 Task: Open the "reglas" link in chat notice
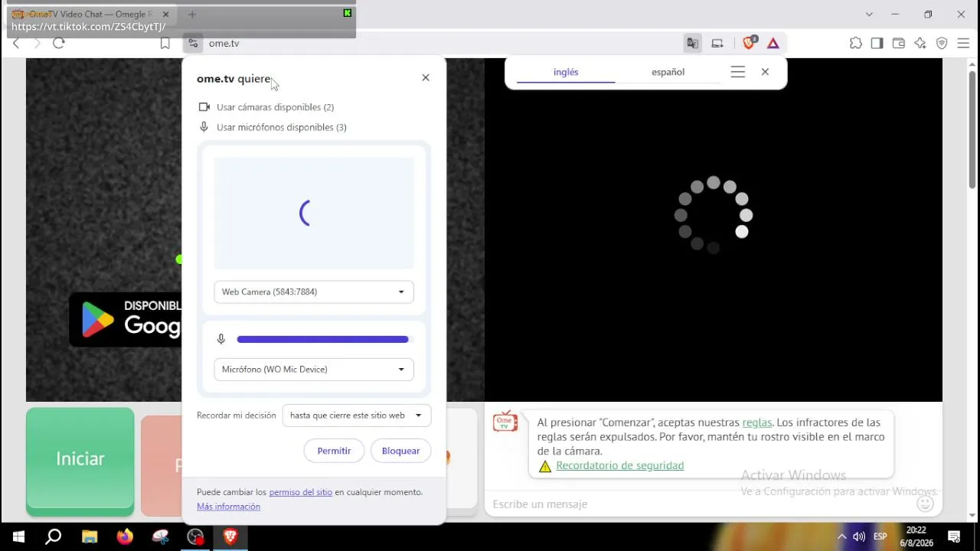(757, 422)
